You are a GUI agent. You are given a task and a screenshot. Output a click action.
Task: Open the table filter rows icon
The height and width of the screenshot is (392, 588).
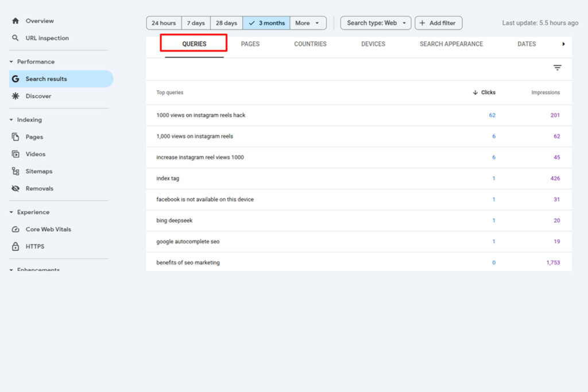click(x=557, y=68)
